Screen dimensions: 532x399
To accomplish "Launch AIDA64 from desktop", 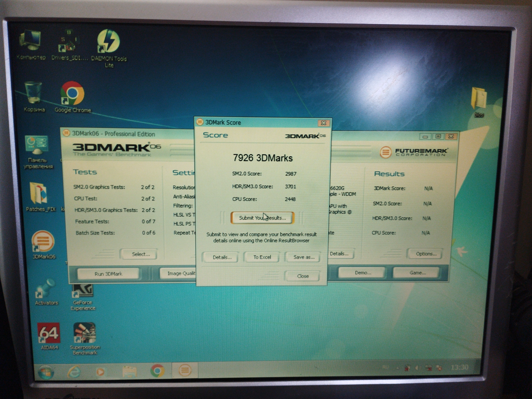I will [49, 336].
